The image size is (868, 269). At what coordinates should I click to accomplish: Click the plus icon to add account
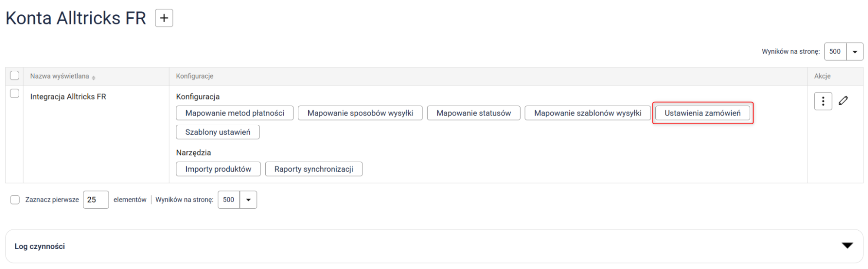point(164,18)
